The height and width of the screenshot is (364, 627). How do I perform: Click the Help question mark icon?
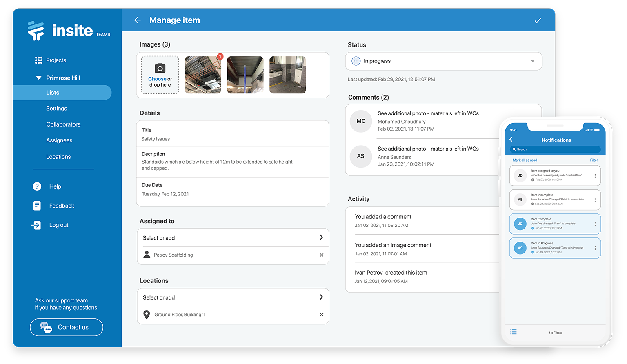click(37, 186)
